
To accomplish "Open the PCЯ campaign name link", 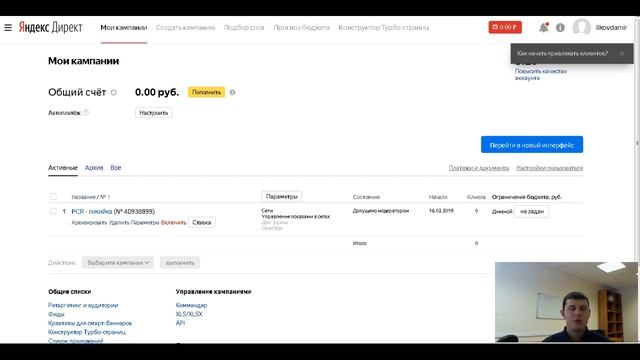I will [x=92, y=211].
